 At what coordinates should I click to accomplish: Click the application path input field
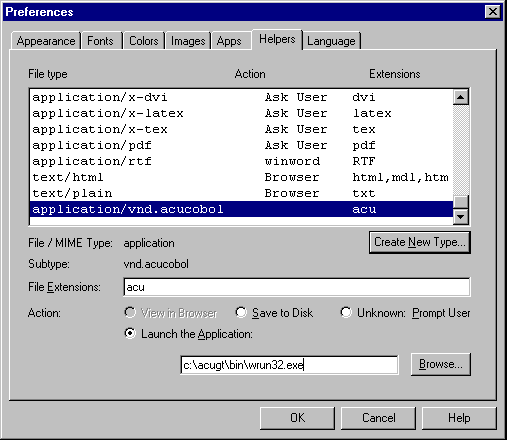coord(289,365)
